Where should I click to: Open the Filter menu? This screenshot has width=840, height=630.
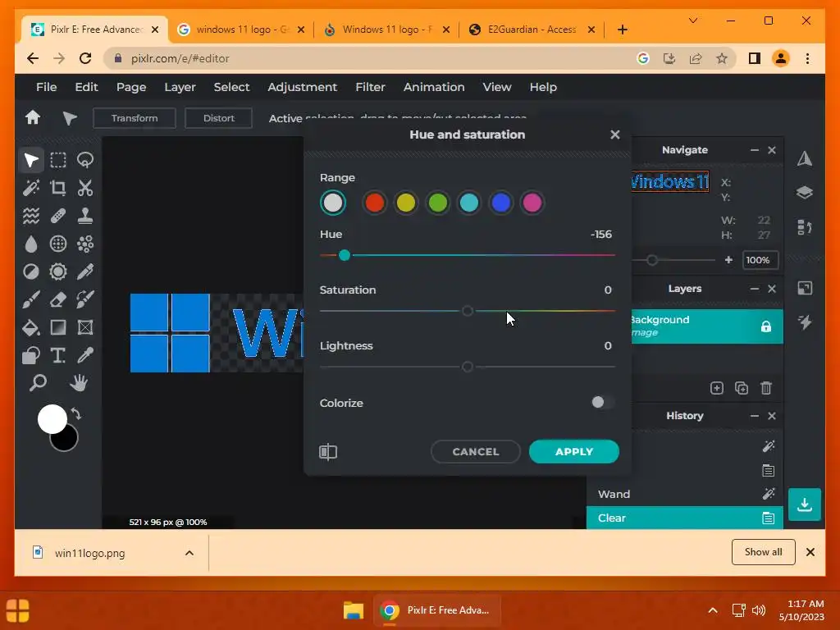370,87
